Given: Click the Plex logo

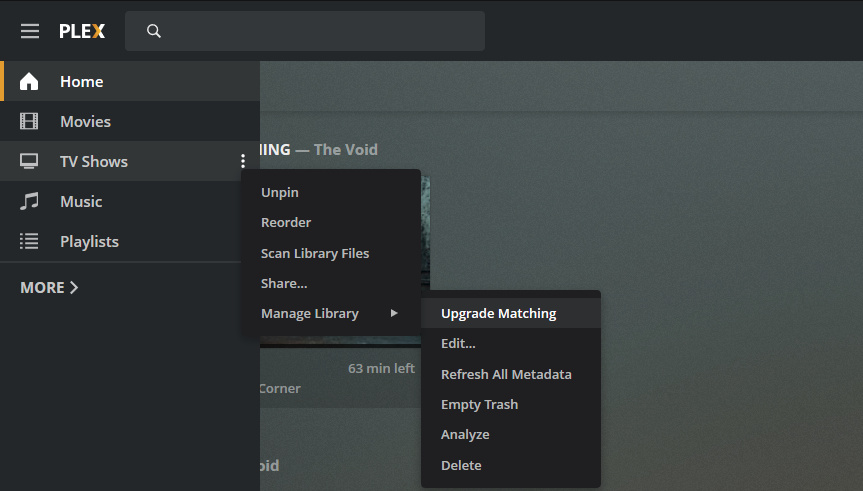Looking at the screenshot, I should click(x=82, y=31).
